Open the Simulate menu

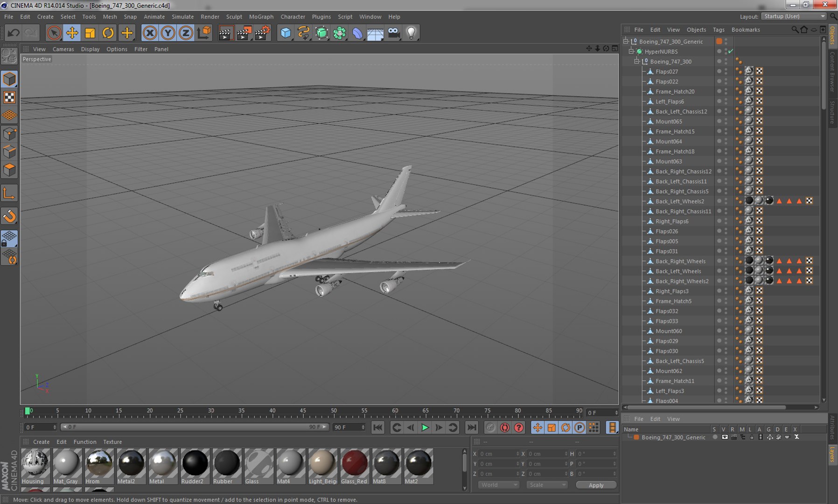[182, 16]
